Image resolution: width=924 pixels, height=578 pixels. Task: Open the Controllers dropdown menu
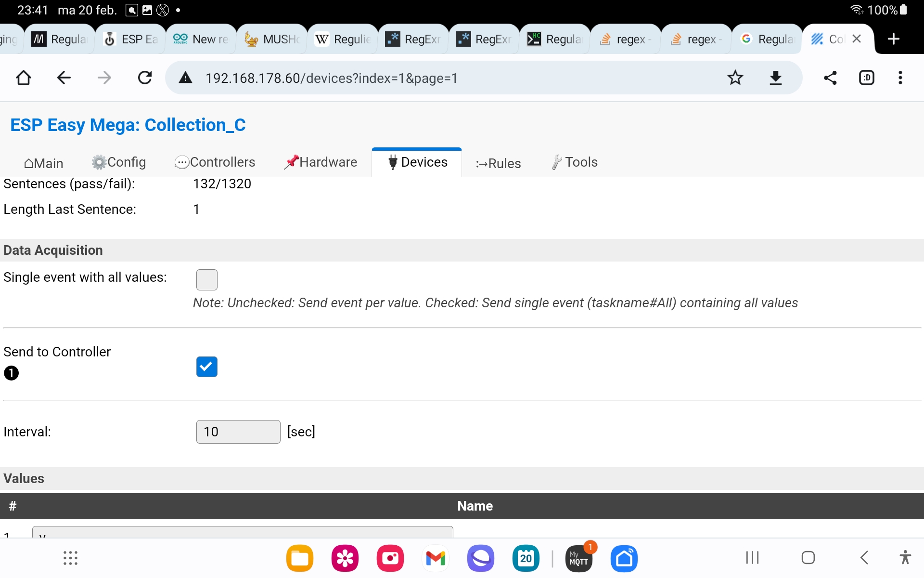(x=215, y=162)
